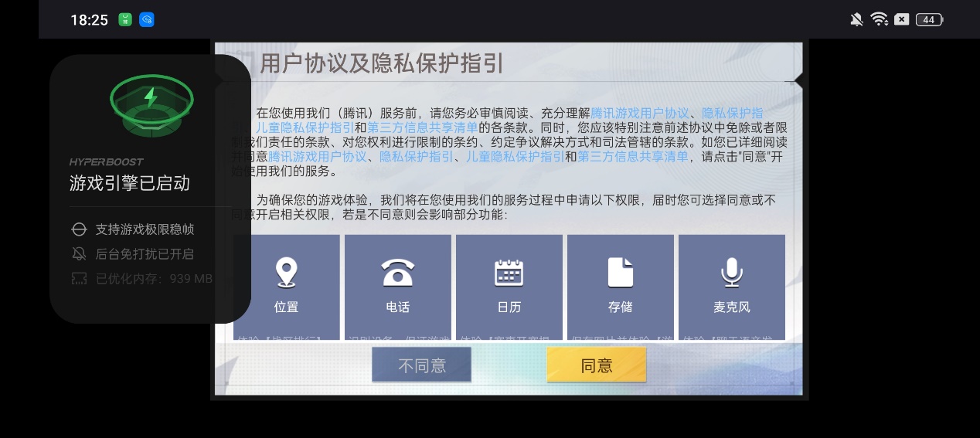Tap the 游戏引擎已启动 heading

pyautogui.click(x=130, y=183)
